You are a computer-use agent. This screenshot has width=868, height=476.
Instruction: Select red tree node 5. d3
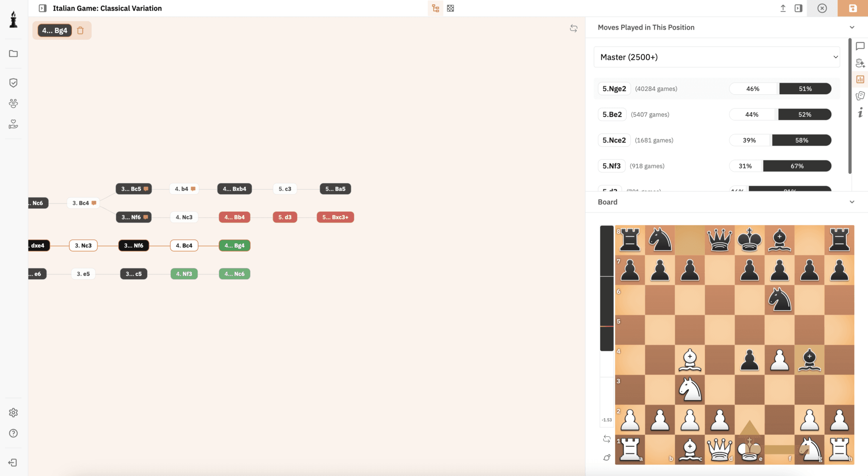tap(285, 217)
